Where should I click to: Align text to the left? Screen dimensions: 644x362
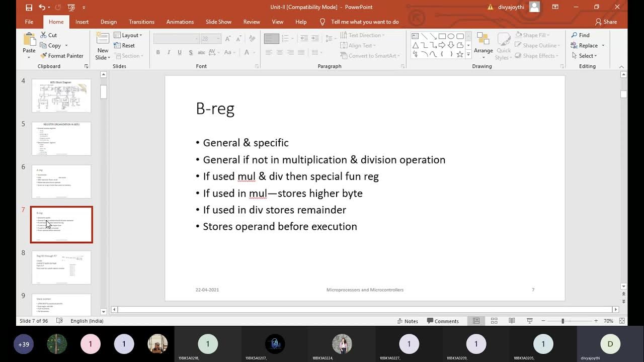point(269,52)
